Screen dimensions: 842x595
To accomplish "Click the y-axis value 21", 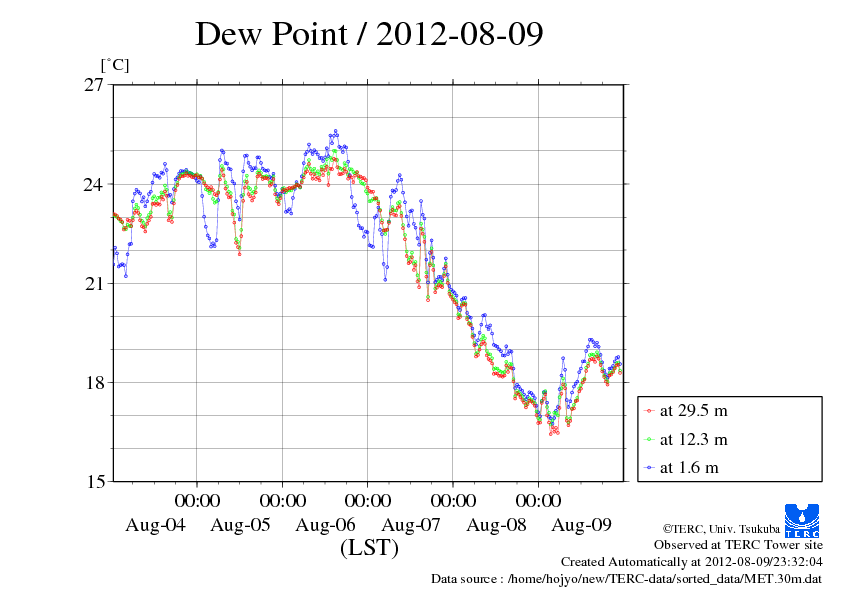I will tap(94, 284).
